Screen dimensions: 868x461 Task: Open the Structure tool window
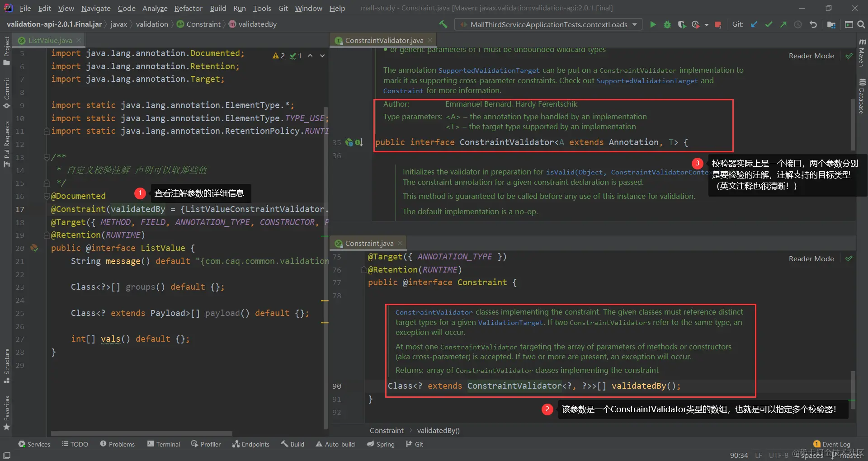(6, 366)
